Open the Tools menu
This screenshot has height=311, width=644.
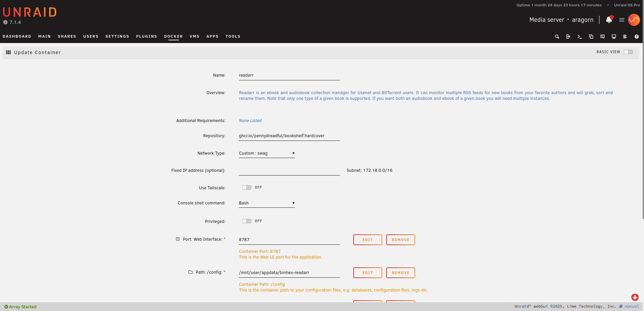pos(233,36)
